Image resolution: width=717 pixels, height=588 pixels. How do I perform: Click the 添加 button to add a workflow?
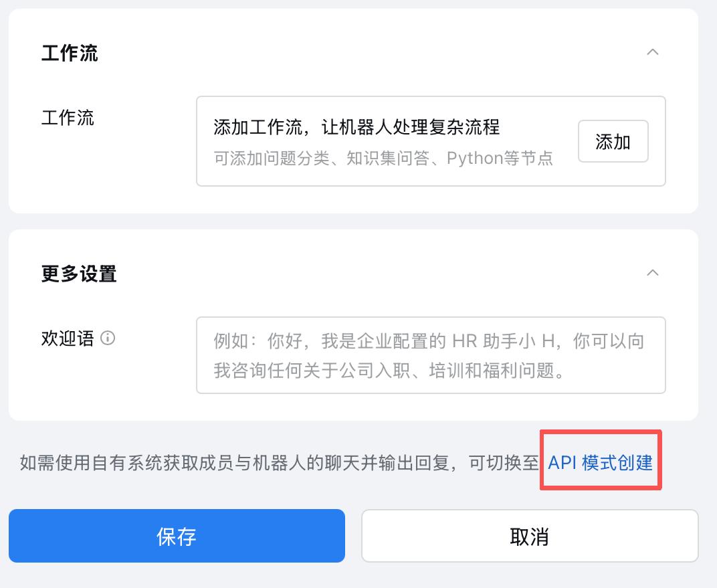(613, 140)
